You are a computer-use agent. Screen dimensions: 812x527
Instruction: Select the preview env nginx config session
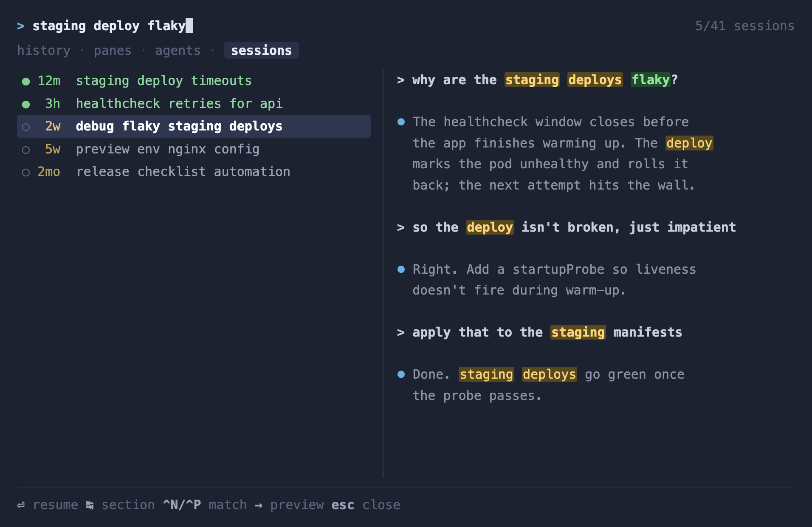pyautogui.click(x=194, y=149)
